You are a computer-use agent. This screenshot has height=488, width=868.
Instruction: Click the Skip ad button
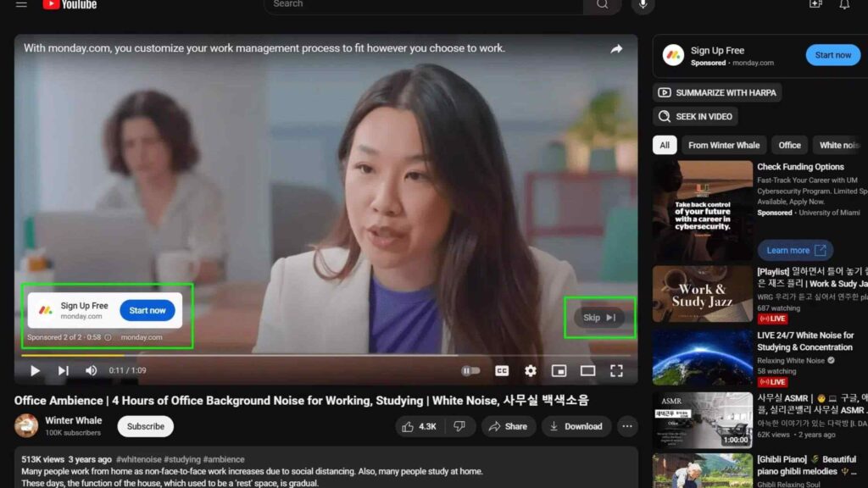(600, 316)
